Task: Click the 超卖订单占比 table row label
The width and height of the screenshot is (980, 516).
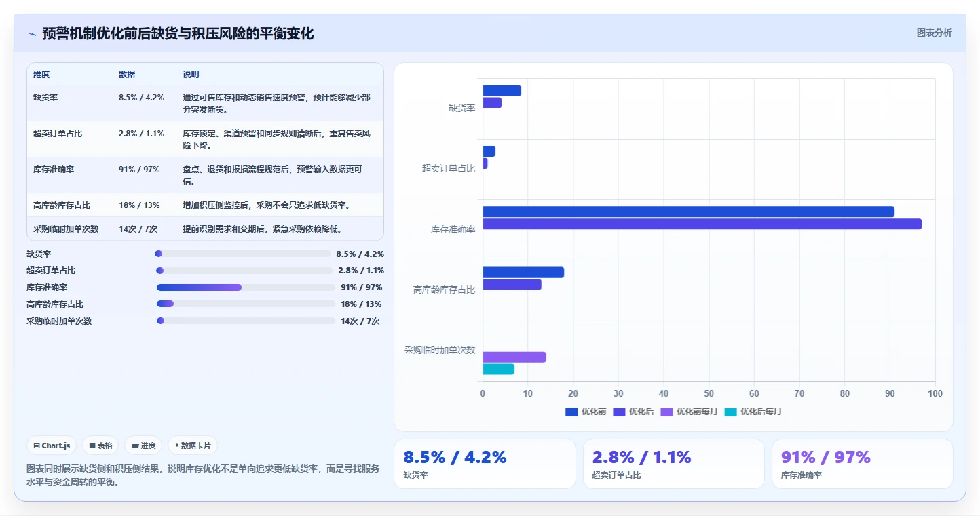Action: [58, 134]
